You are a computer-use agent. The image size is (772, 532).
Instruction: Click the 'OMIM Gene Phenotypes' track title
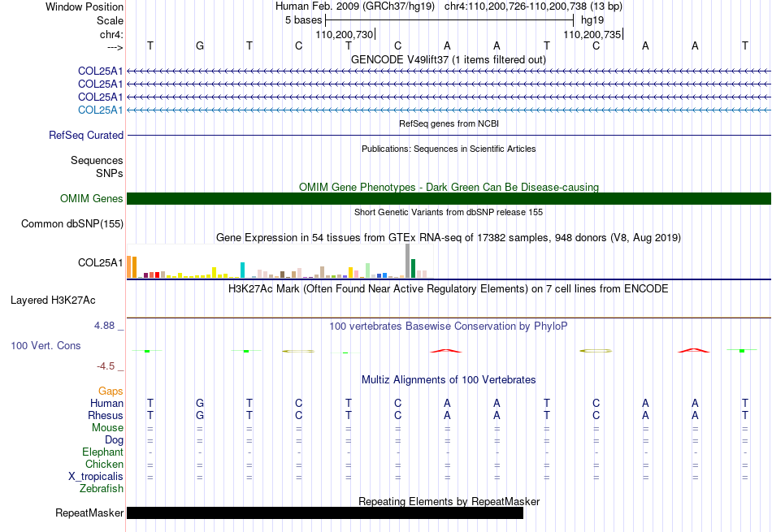(x=449, y=187)
